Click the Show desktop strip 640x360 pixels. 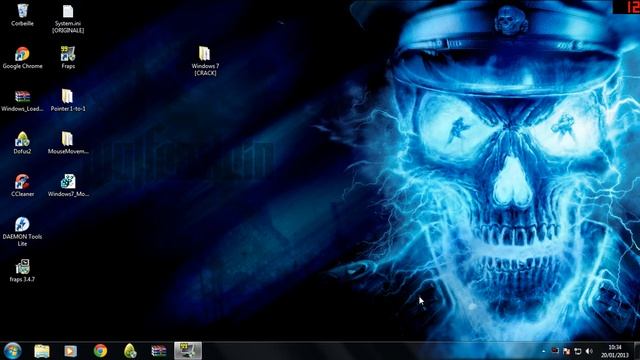tap(637, 351)
